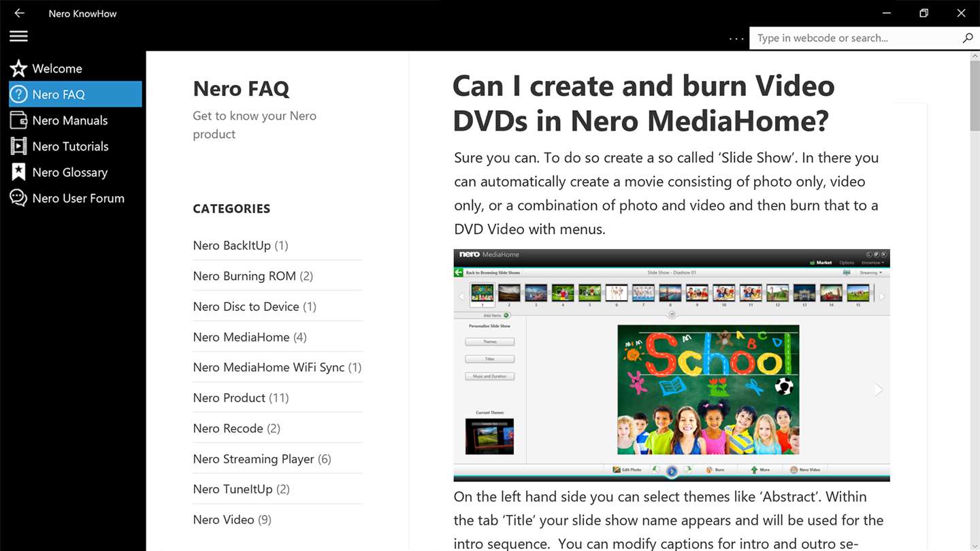This screenshot has width=980, height=551.
Task: Click the Nero MediaHome screenshot image
Action: click(672, 365)
